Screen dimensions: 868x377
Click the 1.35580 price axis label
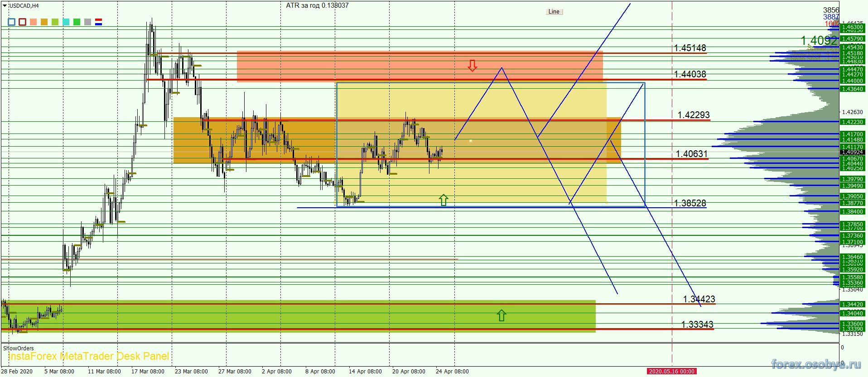point(852,277)
